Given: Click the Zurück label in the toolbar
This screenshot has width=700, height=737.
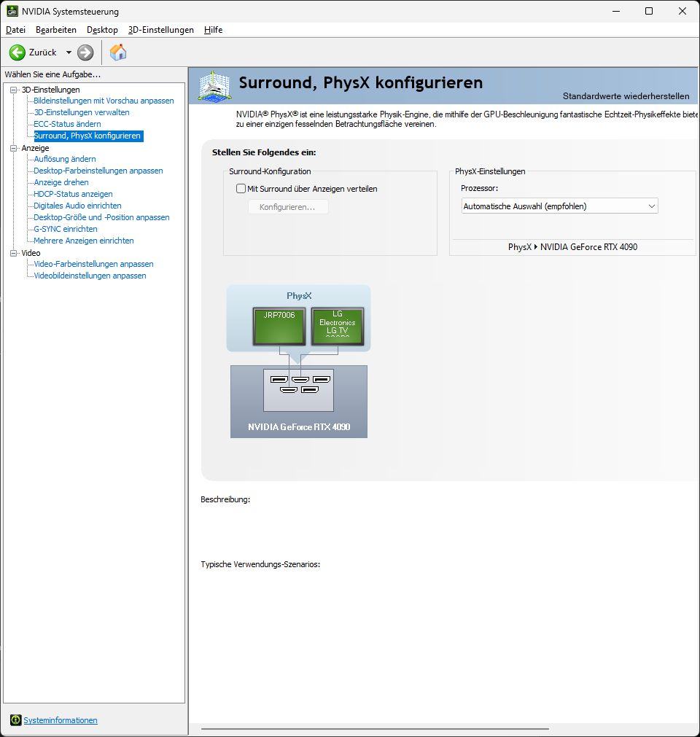Looking at the screenshot, I should (x=43, y=52).
